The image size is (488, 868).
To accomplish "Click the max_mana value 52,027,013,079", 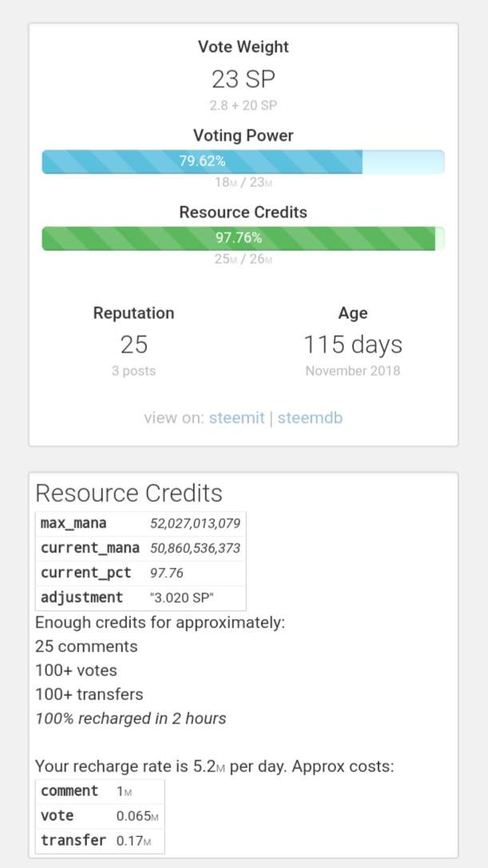I will point(195,524).
